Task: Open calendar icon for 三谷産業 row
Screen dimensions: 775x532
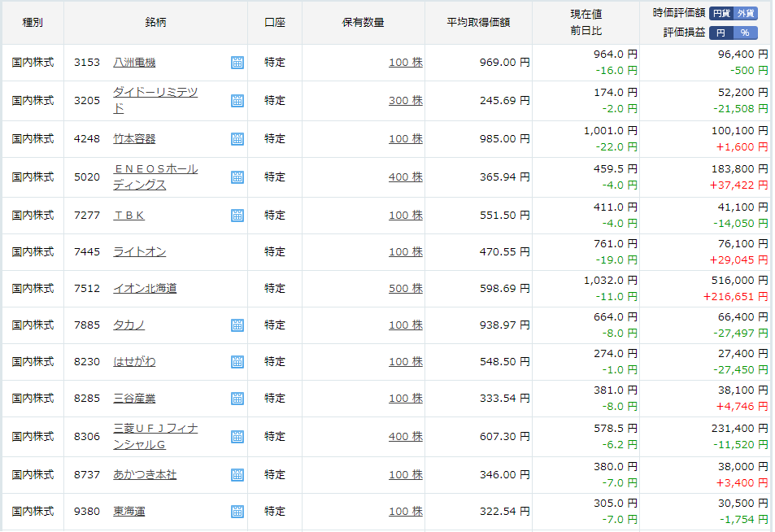Action: [237, 399]
